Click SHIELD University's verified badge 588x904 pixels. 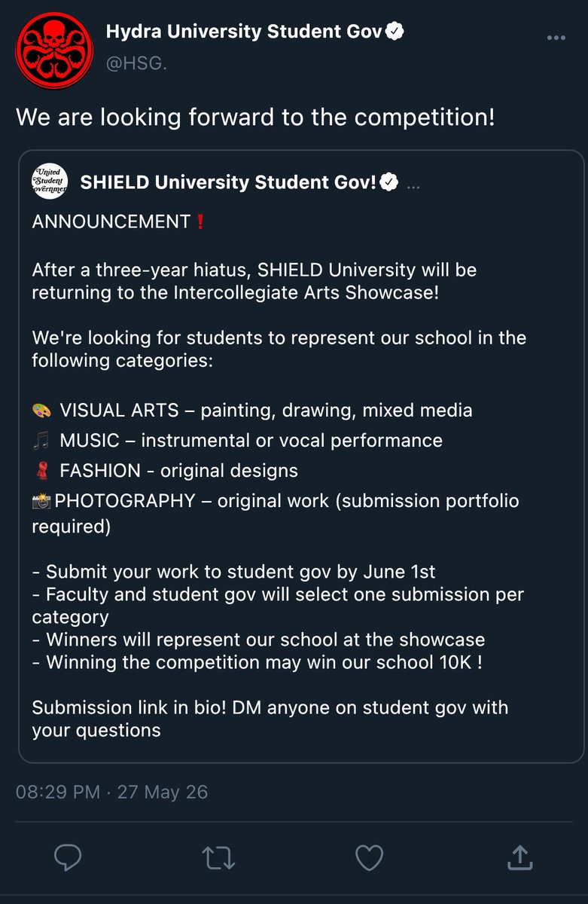pos(388,182)
